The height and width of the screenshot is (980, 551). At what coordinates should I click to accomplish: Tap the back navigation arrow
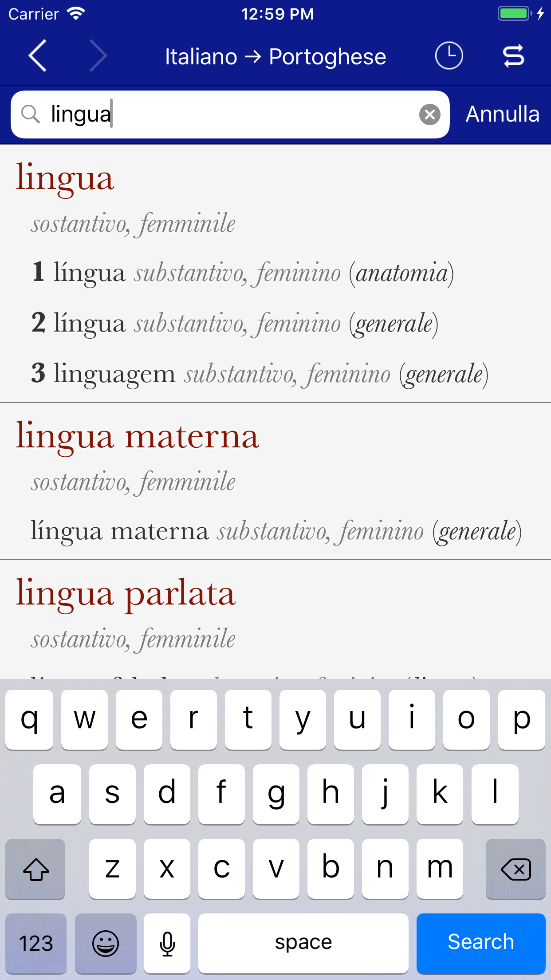coord(38,56)
